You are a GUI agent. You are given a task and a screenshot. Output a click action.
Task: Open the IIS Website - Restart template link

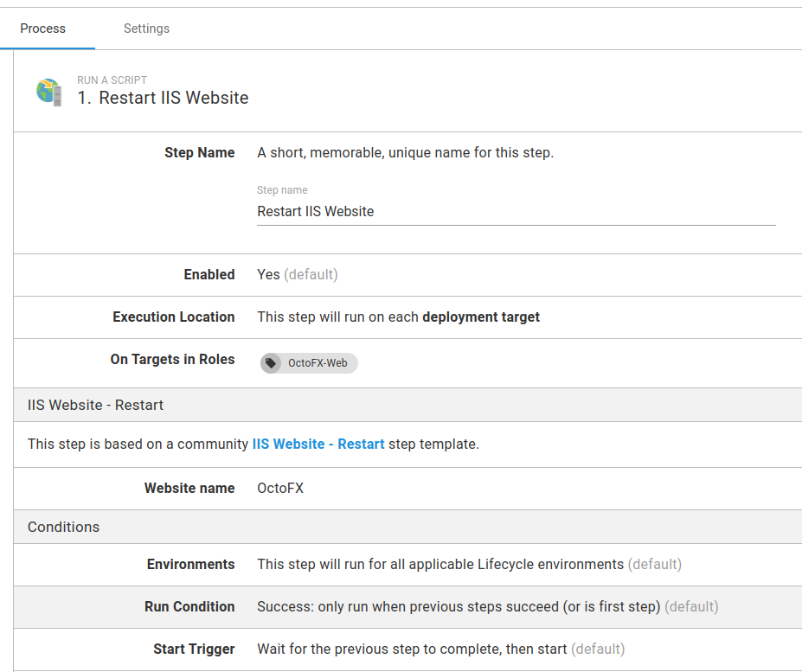pos(318,445)
